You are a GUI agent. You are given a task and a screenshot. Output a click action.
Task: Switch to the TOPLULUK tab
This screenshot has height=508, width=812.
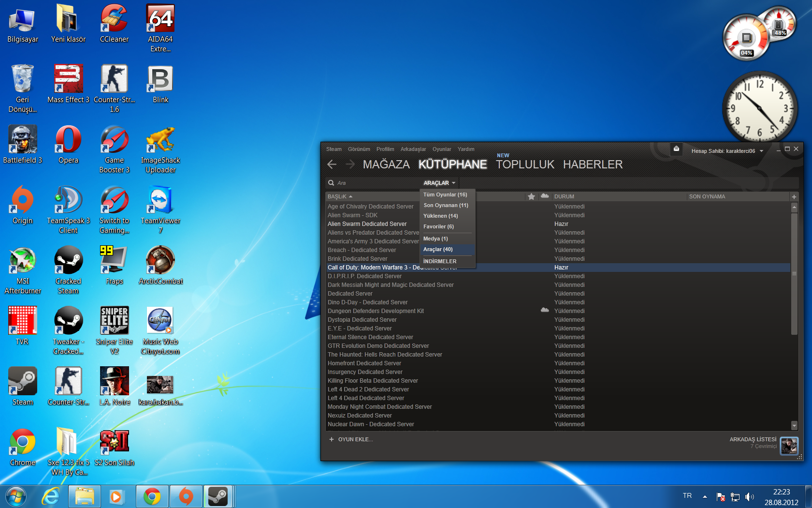525,164
